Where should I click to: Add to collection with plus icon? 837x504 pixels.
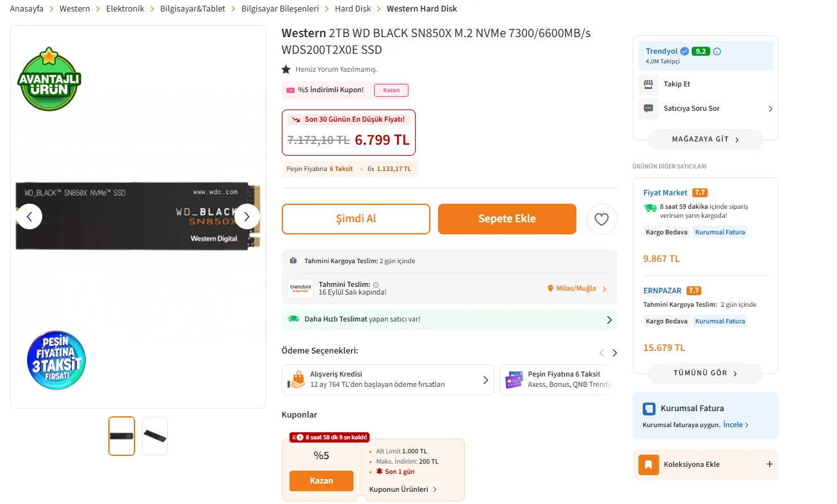[x=769, y=464]
